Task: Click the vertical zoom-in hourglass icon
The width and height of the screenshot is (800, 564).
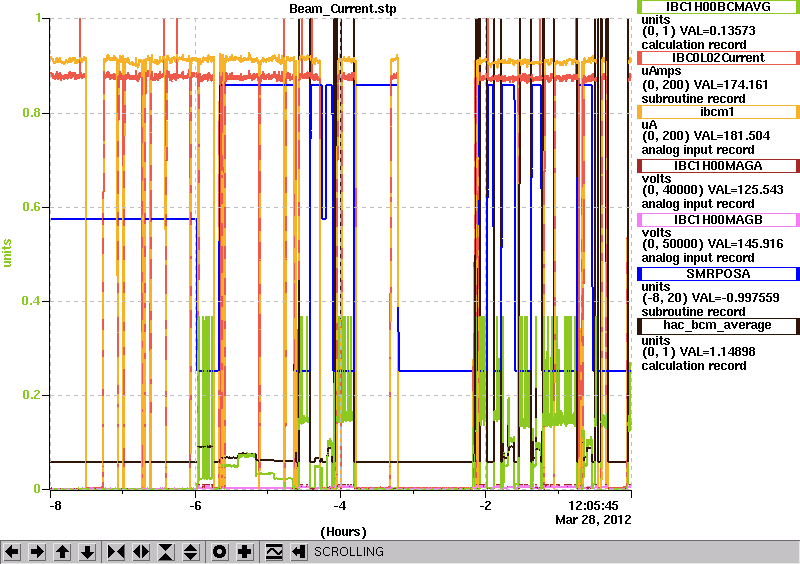Action: 165,552
